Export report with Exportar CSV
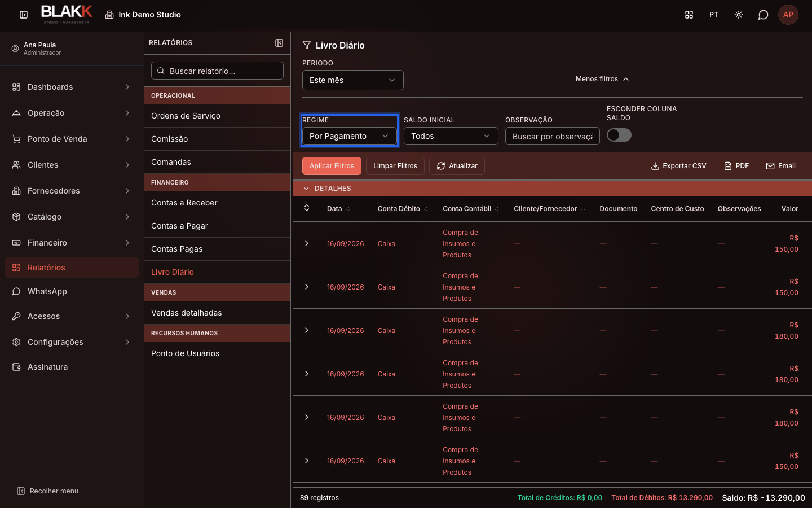The width and height of the screenshot is (812, 508). click(x=678, y=166)
